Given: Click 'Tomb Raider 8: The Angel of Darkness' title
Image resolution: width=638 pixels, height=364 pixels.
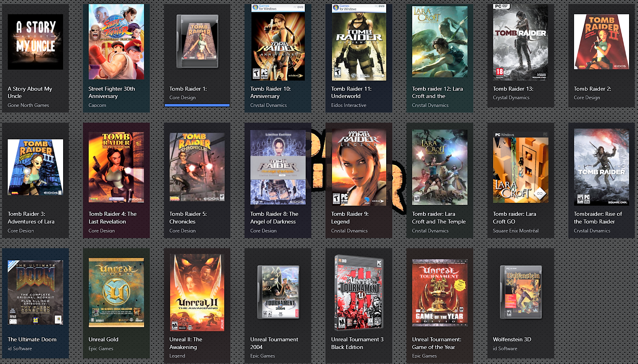Looking at the screenshot, I should 274,218.
